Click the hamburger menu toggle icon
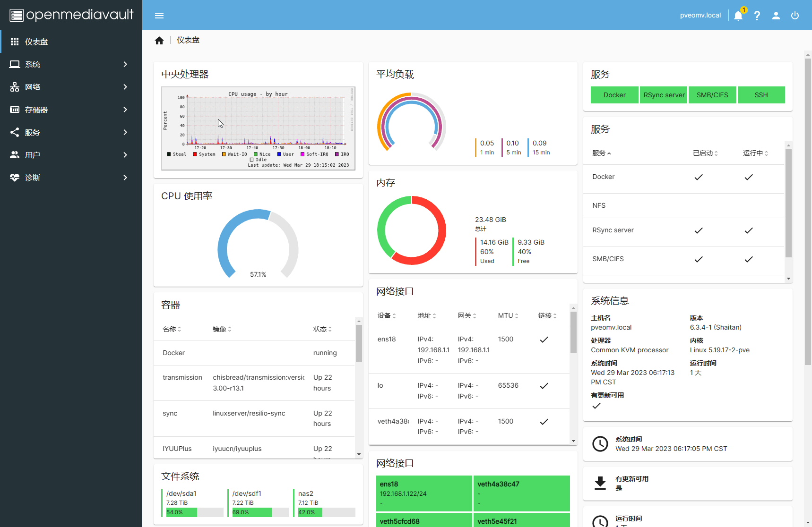 point(159,16)
